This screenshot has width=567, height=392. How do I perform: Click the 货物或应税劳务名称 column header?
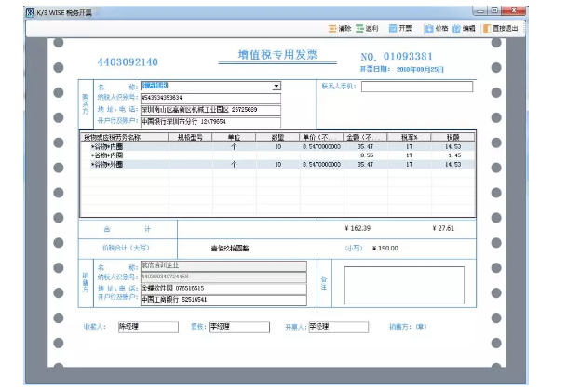(x=125, y=137)
